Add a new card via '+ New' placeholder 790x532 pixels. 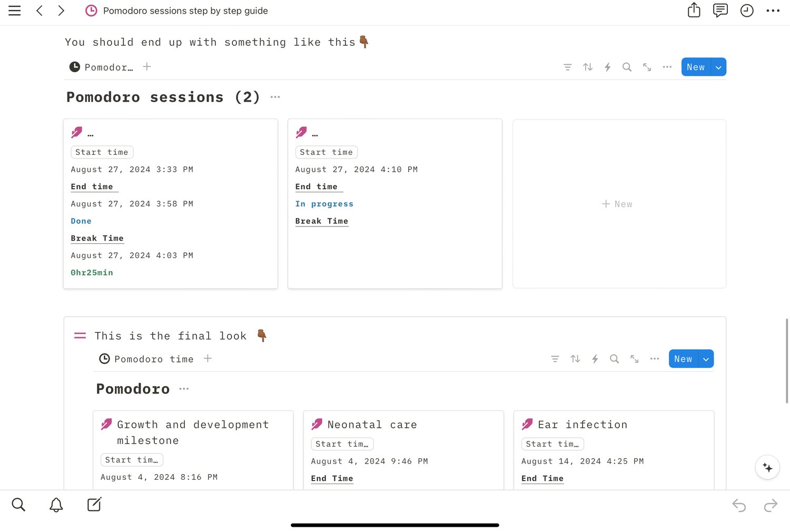coord(617,204)
